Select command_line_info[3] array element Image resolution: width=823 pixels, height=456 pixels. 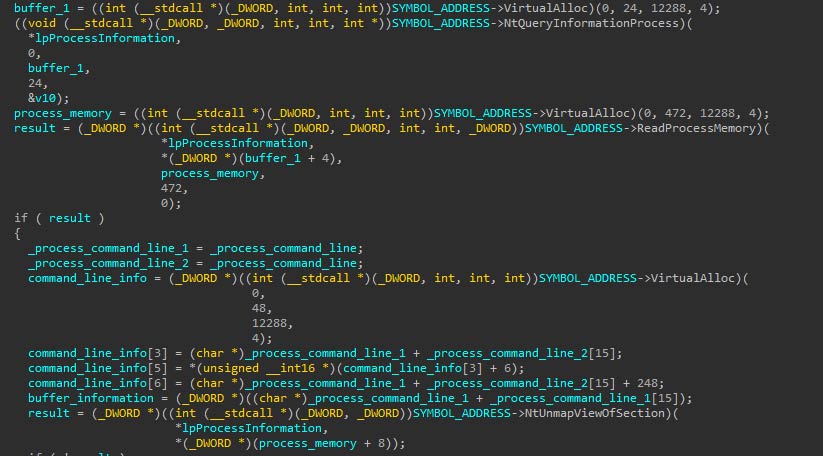click(x=98, y=353)
